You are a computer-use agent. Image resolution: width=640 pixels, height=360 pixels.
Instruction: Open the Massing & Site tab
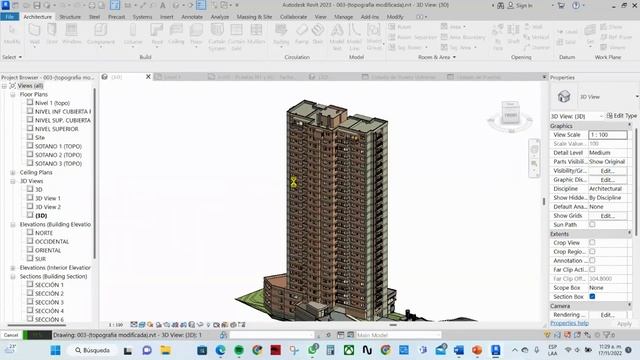click(x=254, y=17)
